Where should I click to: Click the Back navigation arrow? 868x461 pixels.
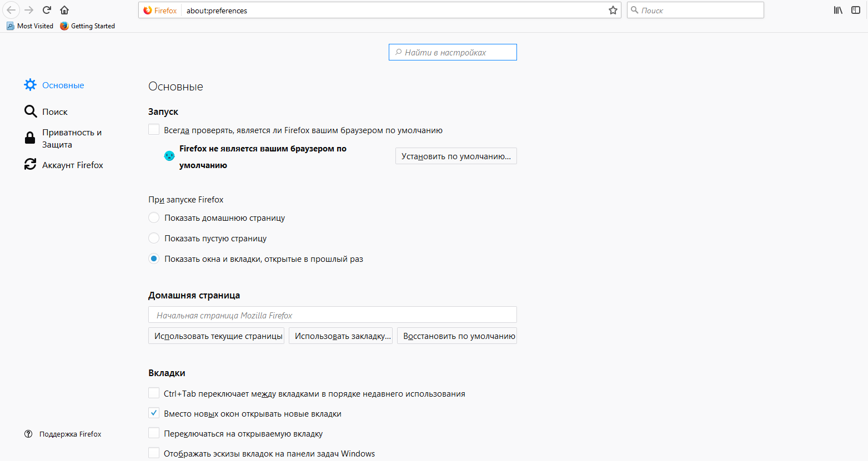point(11,10)
